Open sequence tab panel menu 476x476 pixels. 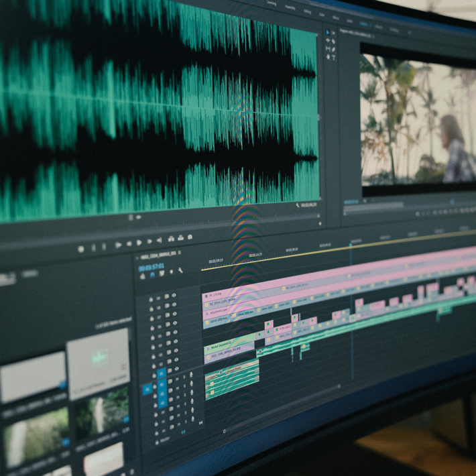(x=180, y=252)
